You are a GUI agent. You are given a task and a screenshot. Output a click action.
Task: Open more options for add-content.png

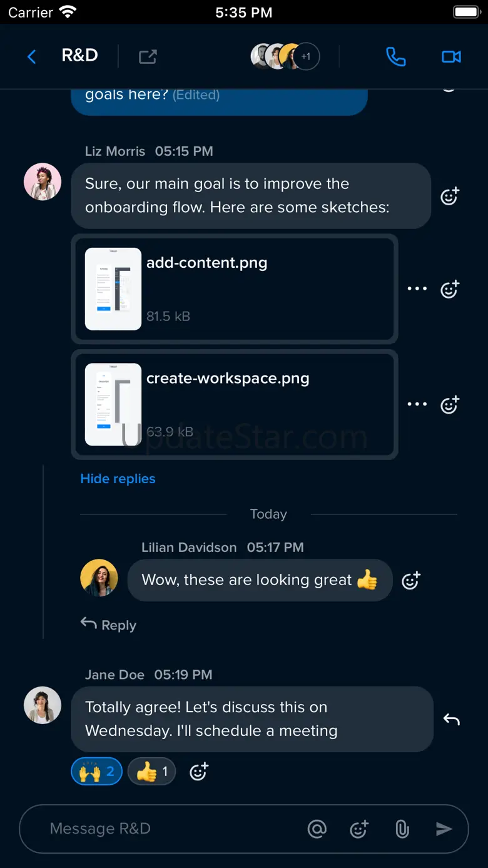tap(417, 288)
